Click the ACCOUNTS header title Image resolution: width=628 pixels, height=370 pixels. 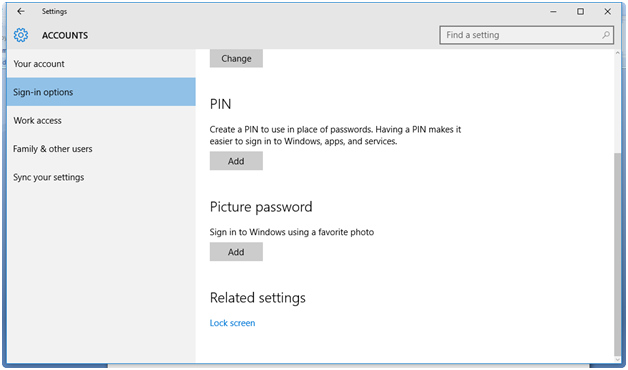tap(65, 35)
